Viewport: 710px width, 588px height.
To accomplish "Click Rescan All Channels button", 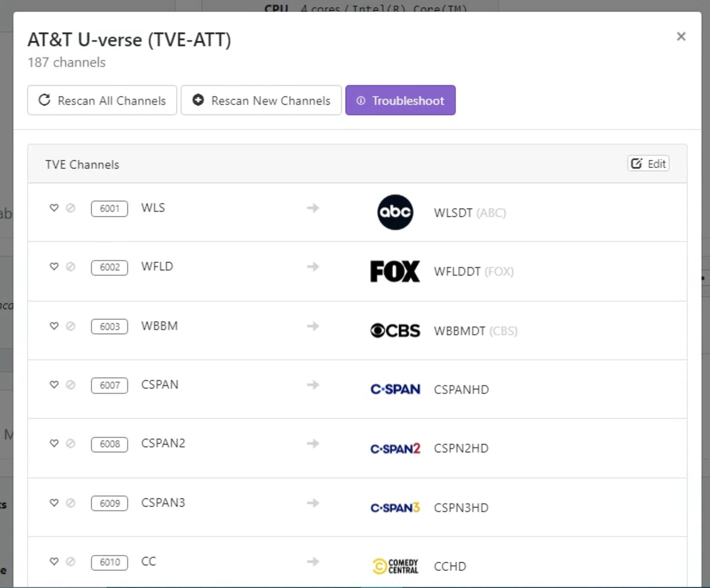I will [102, 101].
